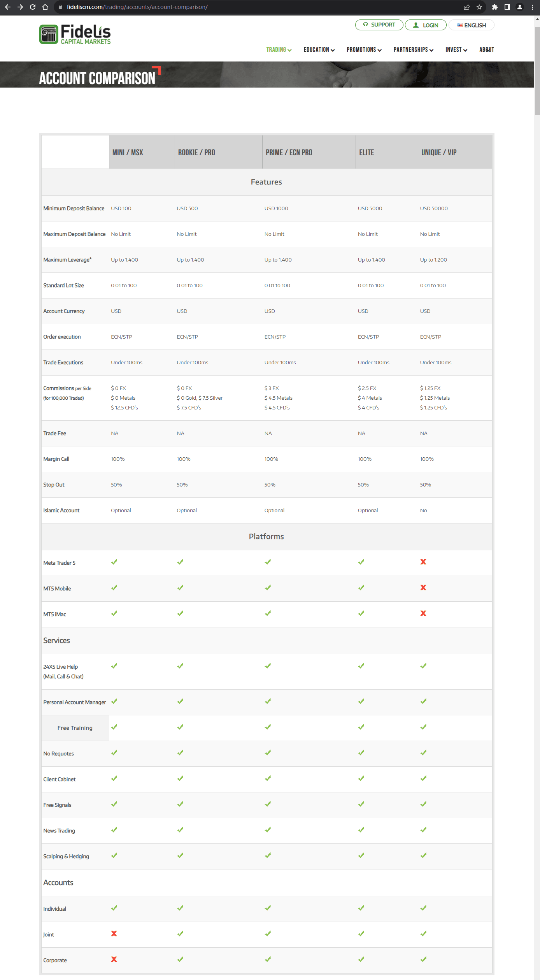Open the About menu item
This screenshot has width=540, height=980.
click(x=487, y=50)
